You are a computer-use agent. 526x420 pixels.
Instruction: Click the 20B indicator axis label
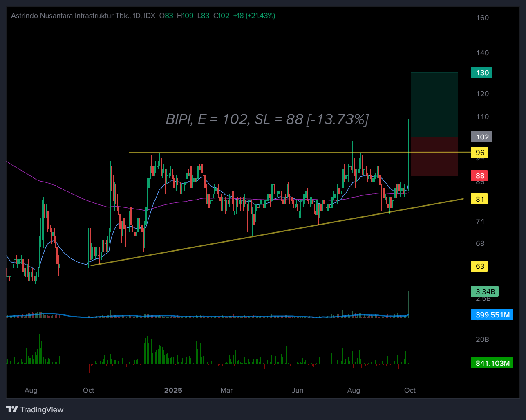point(482,339)
